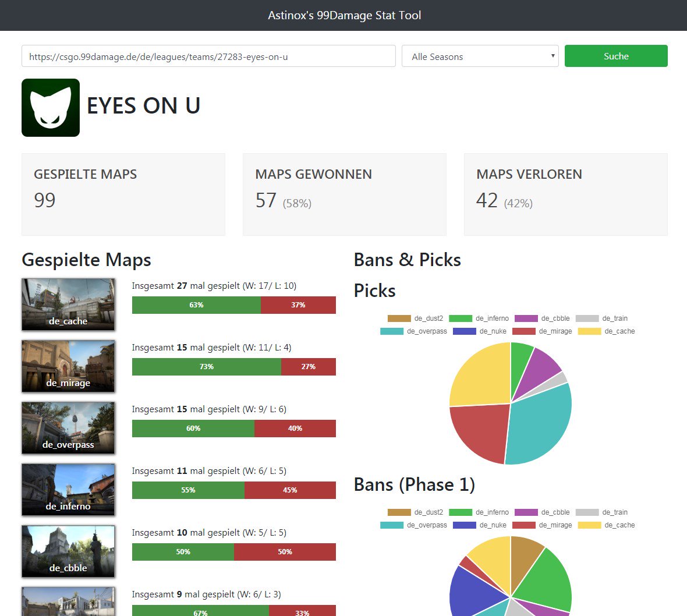Toggle de_mirage in Bans Phase 1 legend

(x=543, y=525)
